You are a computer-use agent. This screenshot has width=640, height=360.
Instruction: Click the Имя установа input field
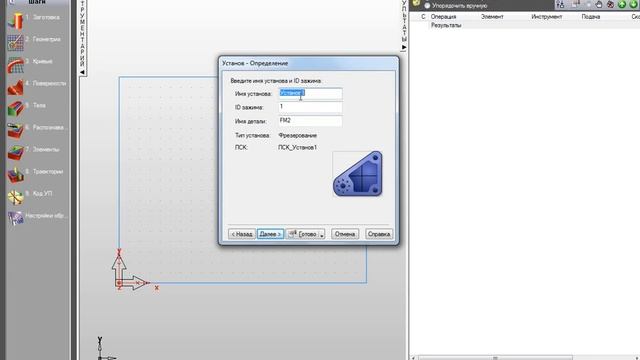pyautogui.click(x=310, y=93)
